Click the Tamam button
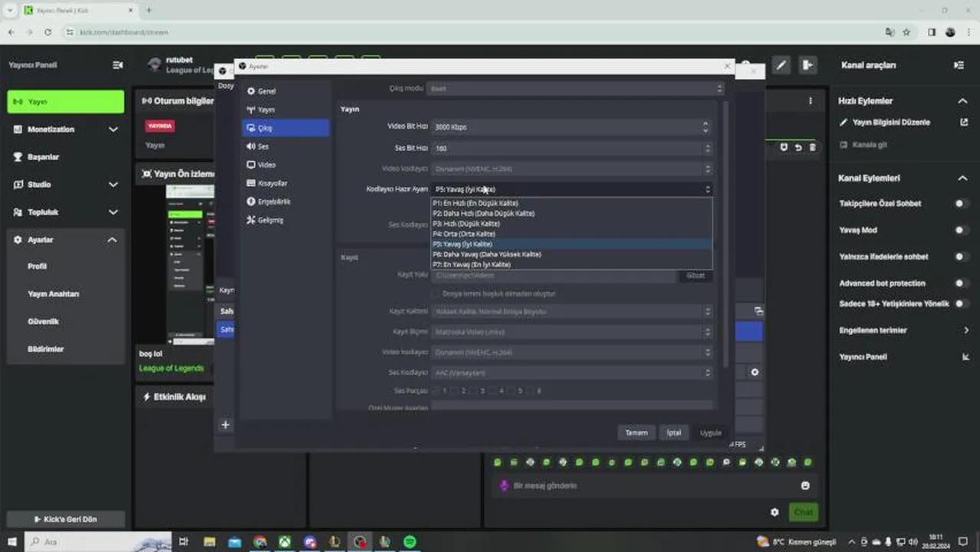Screen dimensions: 980x552 (x=636, y=433)
